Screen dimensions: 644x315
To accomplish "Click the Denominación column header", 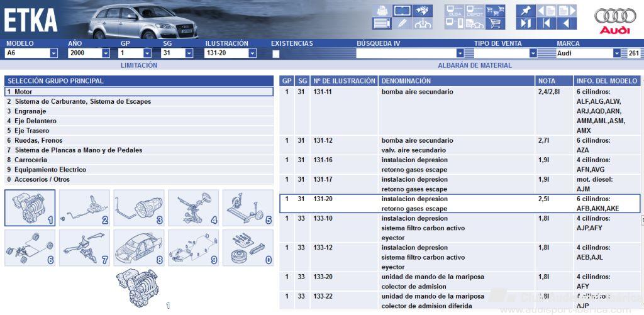I will click(x=456, y=81).
